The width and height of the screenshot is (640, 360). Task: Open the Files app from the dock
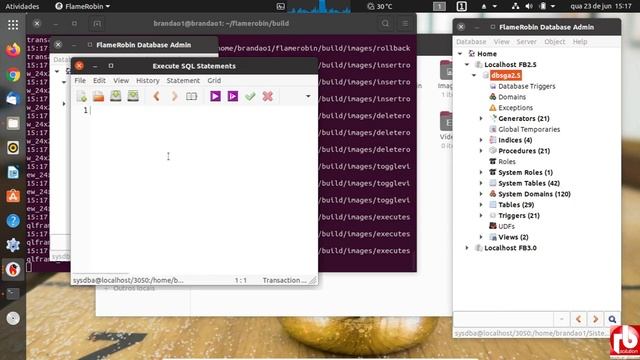13,123
